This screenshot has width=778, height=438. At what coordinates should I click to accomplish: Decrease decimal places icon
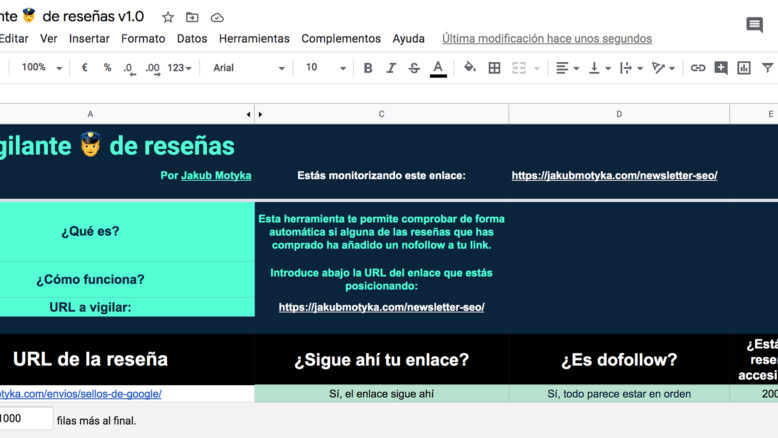[x=129, y=68]
